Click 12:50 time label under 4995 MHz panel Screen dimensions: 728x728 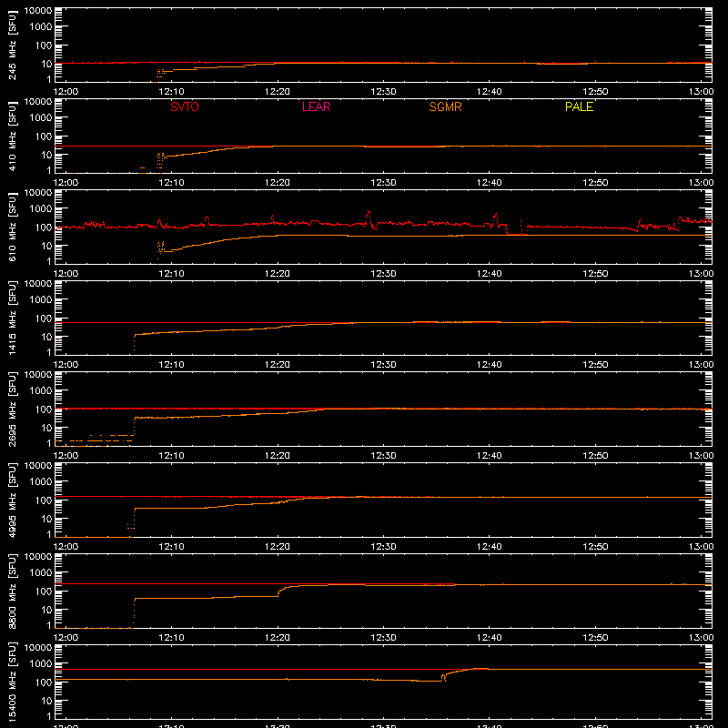tap(595, 547)
